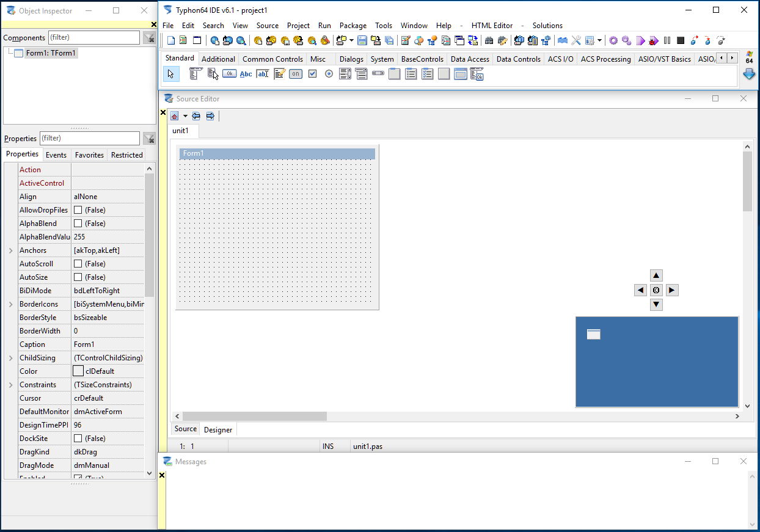Click the Components filter input field
The image size is (760, 532).
coord(93,38)
